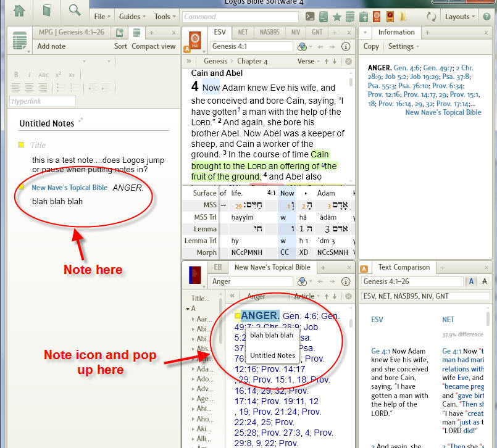Image resolution: width=497 pixels, height=448 pixels.
Task: Open New Nave's panel book icon
Action: pyautogui.click(x=195, y=275)
